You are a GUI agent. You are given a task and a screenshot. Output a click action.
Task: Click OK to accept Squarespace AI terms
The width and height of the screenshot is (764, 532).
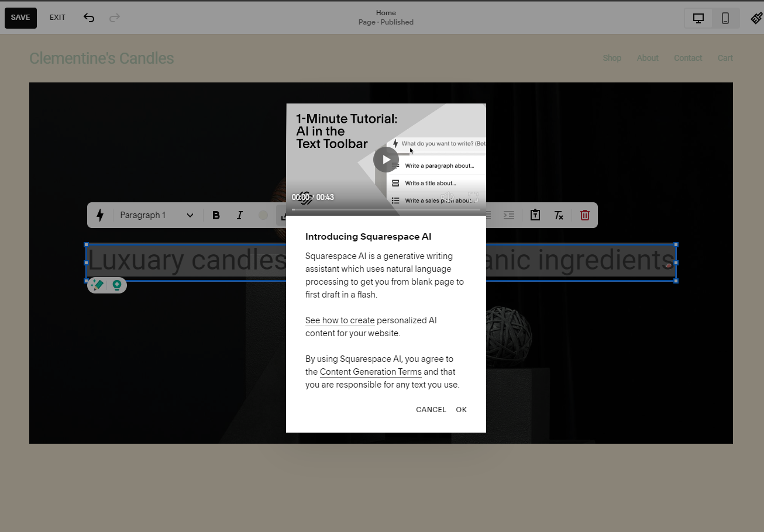[x=461, y=409]
